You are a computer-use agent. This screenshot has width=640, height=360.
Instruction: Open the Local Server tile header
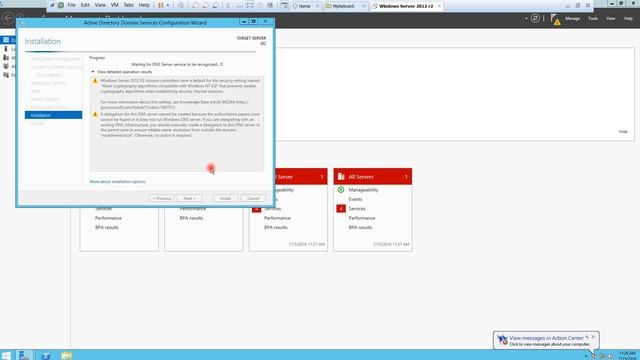301,176
